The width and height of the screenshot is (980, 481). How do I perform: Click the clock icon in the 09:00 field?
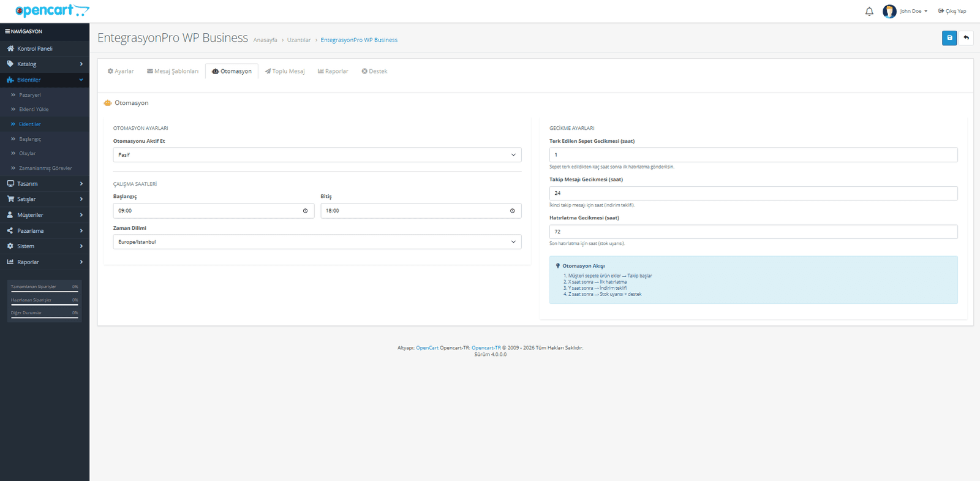(306, 211)
